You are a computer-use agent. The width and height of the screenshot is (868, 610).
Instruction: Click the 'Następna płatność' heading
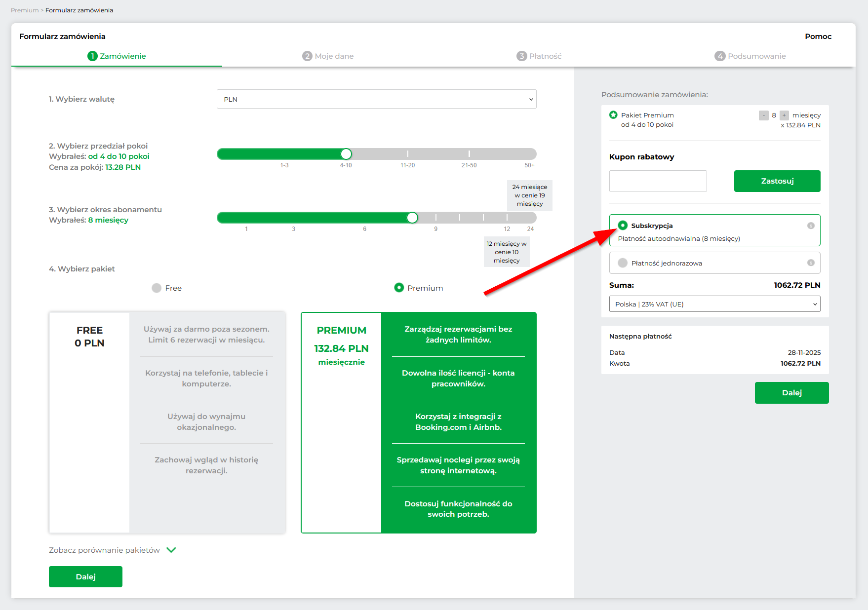point(640,337)
